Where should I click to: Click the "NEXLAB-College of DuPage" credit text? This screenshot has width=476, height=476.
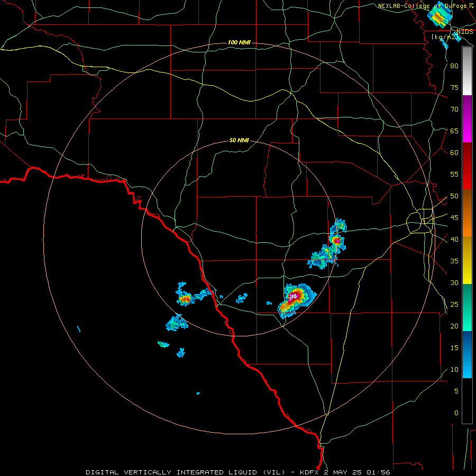point(423,6)
